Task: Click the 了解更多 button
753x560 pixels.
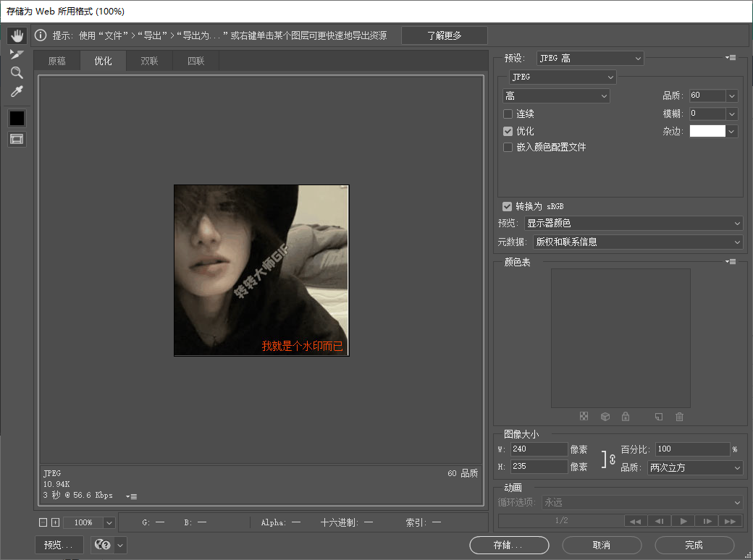Action: pyautogui.click(x=444, y=35)
